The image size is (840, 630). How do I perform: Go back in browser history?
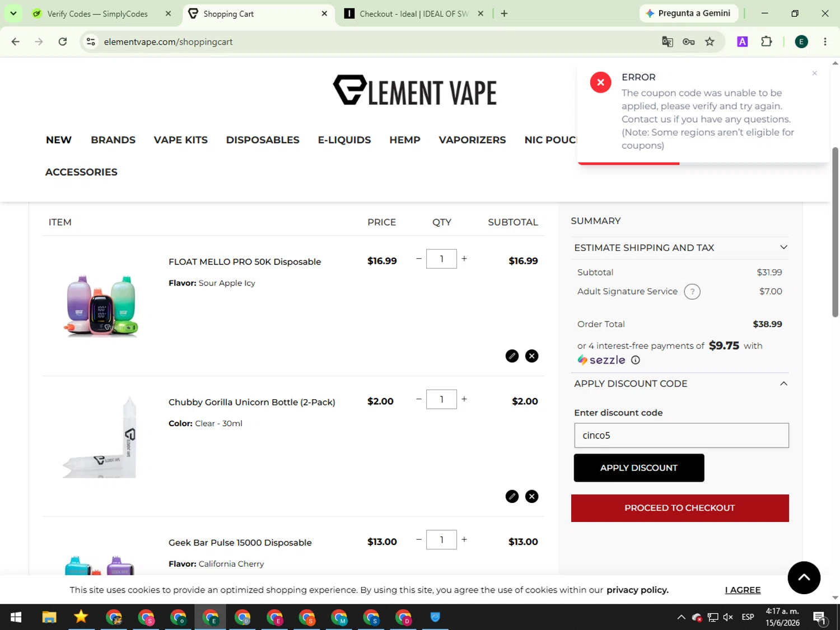point(16,42)
